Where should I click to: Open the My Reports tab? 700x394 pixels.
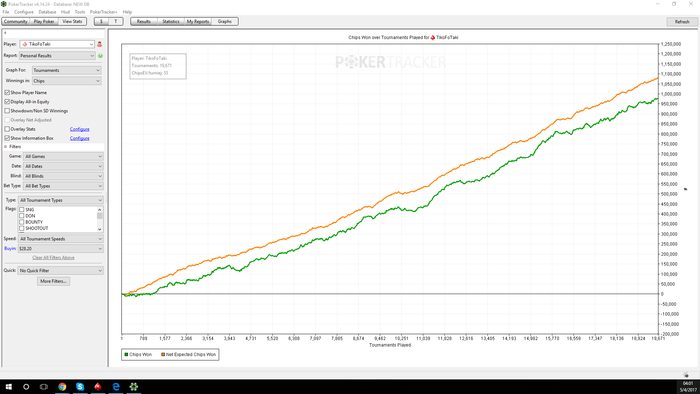click(x=198, y=21)
